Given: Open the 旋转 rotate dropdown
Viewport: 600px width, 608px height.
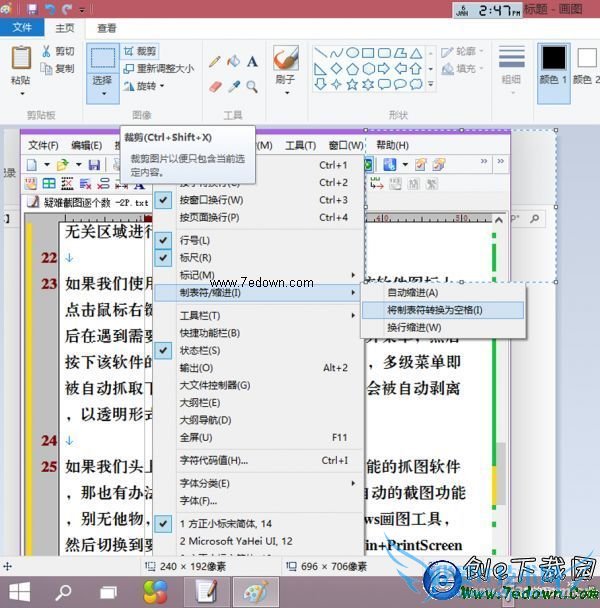Looking at the screenshot, I should pyautogui.click(x=148, y=86).
